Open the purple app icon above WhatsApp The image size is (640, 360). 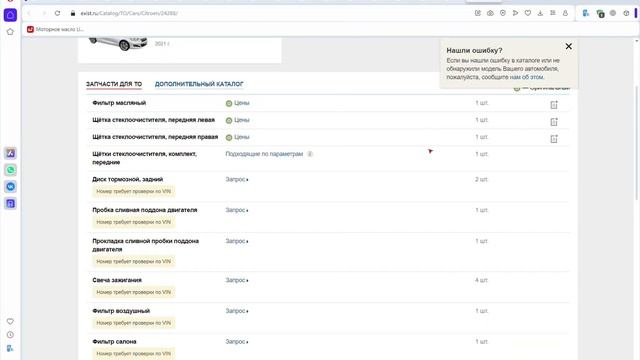pyautogui.click(x=11, y=153)
